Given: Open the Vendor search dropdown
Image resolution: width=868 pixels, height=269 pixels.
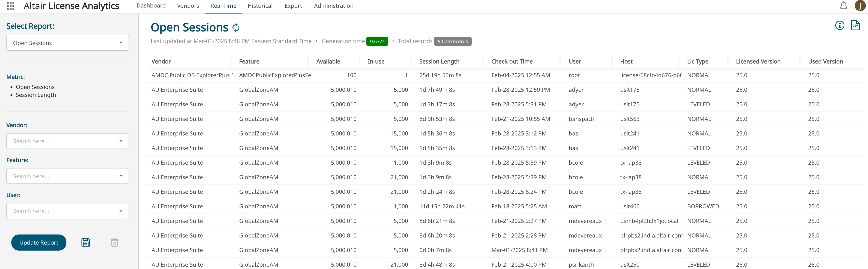Looking at the screenshot, I should click(67, 141).
